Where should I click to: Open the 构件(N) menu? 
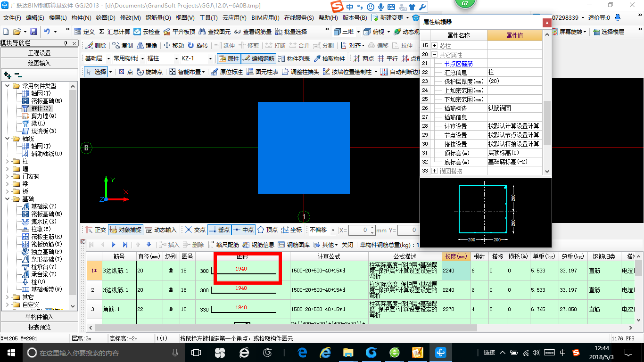click(x=81, y=18)
